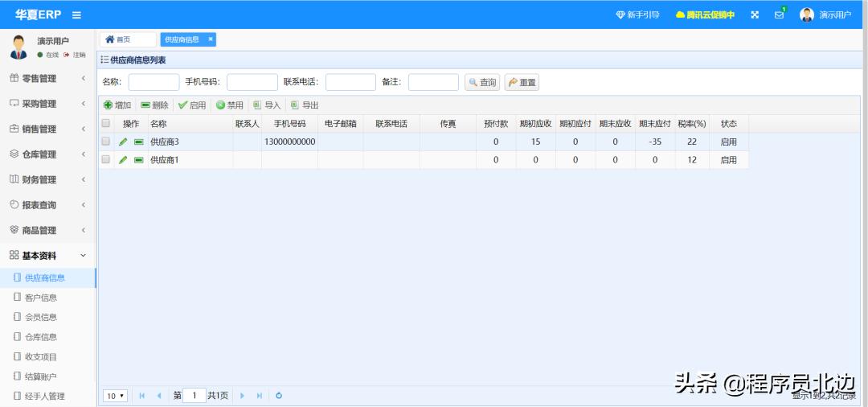Click the 删除 toolbar button
Viewport: 868px width, 407px height.
(x=154, y=105)
